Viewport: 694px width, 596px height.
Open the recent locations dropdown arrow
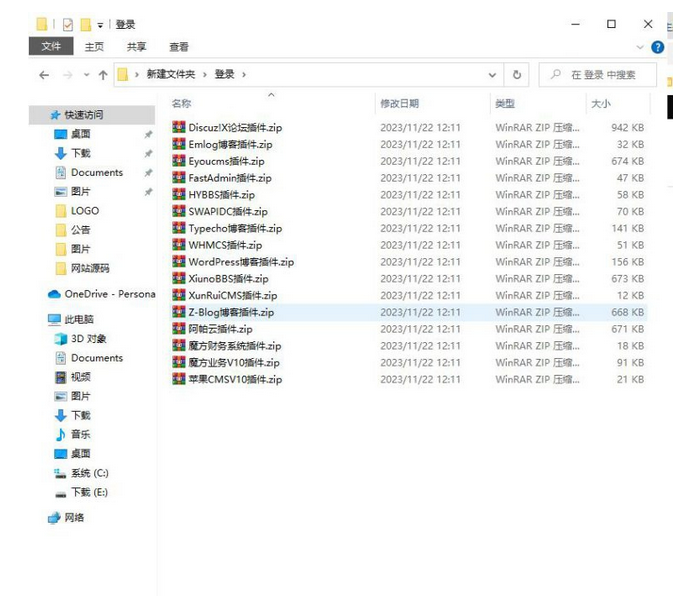click(87, 75)
